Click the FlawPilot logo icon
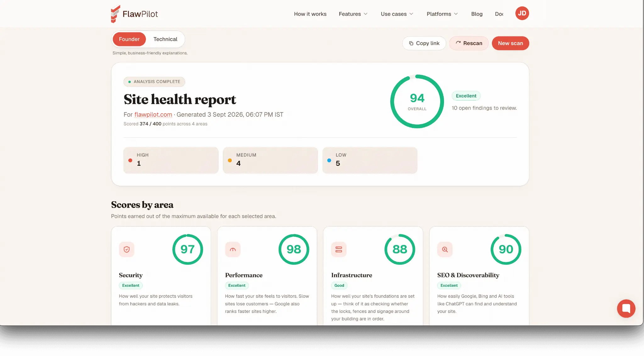The height and width of the screenshot is (356, 644). click(x=115, y=14)
